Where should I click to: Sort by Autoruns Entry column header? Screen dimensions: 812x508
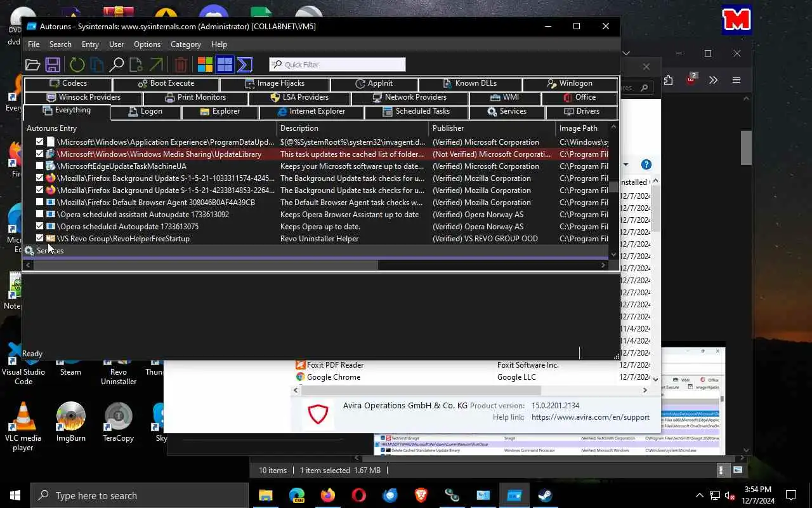click(150, 128)
